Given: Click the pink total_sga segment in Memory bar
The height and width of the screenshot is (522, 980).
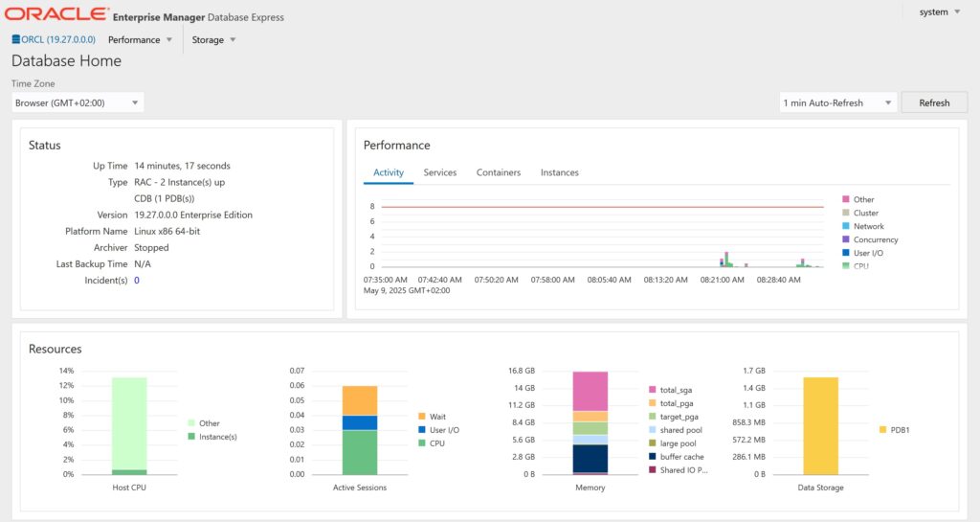Looking at the screenshot, I should point(590,392).
